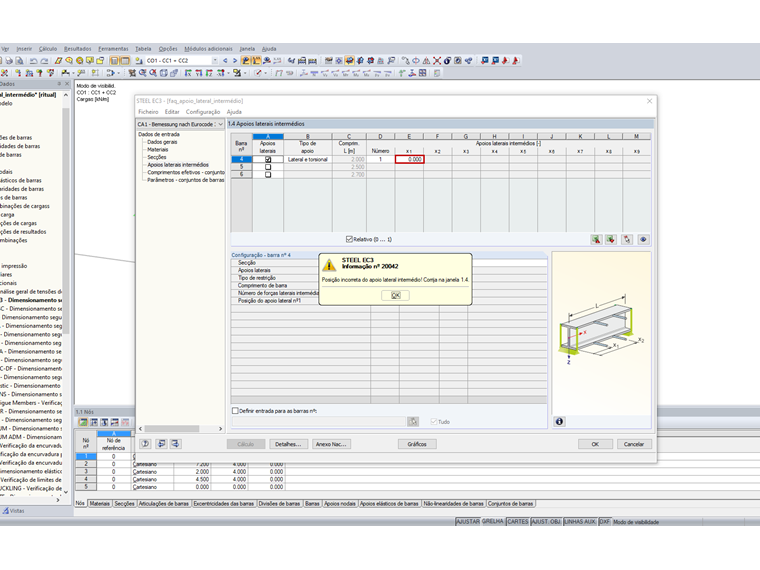Screen dimensions: 760x570
Task: Toggle LINHAS AUX. in the status bar
Action: (580, 522)
